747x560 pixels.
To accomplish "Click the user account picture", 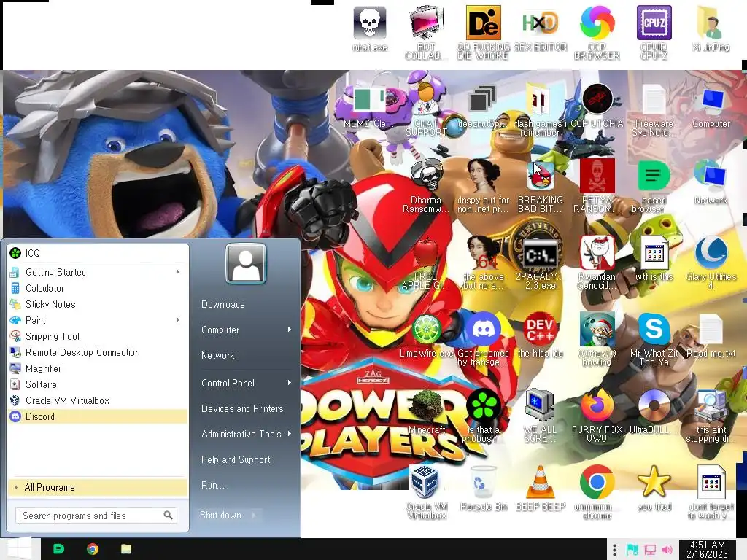I will [x=246, y=264].
